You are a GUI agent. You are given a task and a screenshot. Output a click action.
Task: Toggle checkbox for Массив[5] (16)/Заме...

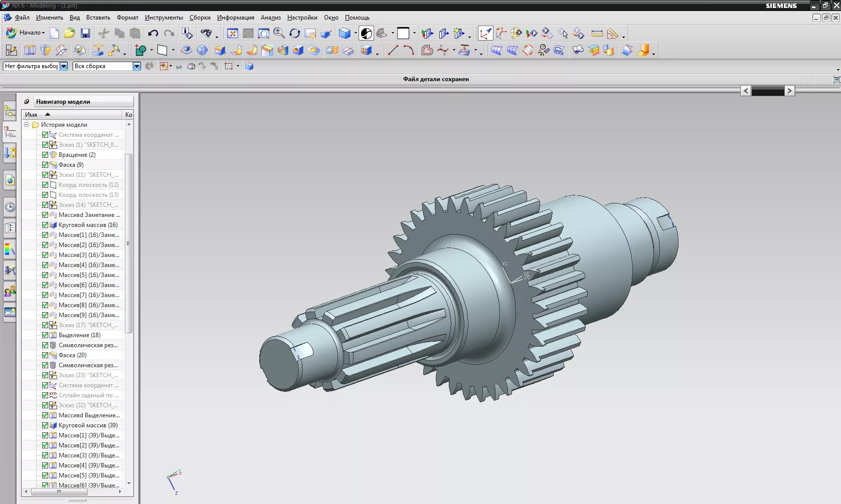45,275
